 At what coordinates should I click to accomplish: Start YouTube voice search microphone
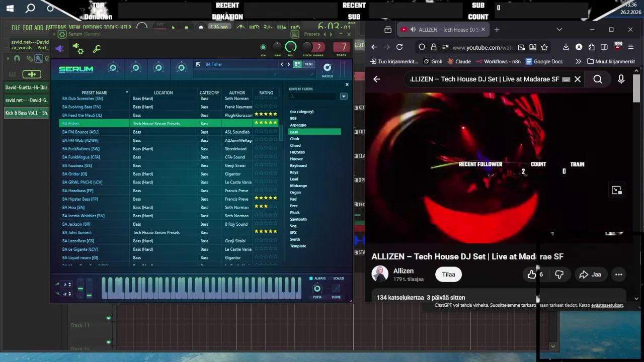621,79
